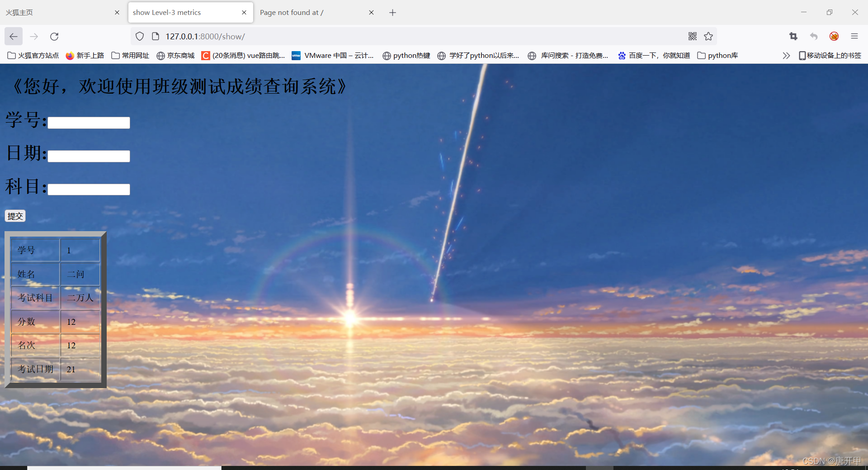This screenshot has height=470, width=868.
Task: Open the 学好了python以后来 bookmark
Action: coord(478,56)
